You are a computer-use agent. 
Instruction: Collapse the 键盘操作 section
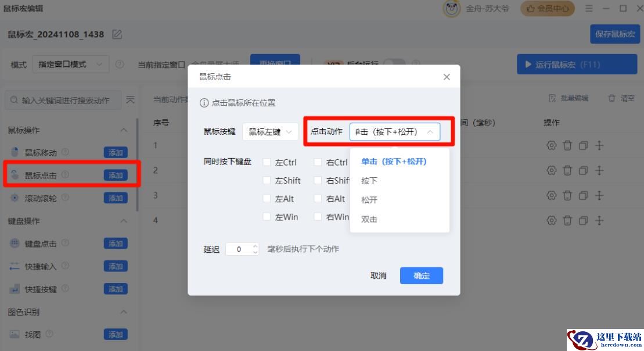123,221
